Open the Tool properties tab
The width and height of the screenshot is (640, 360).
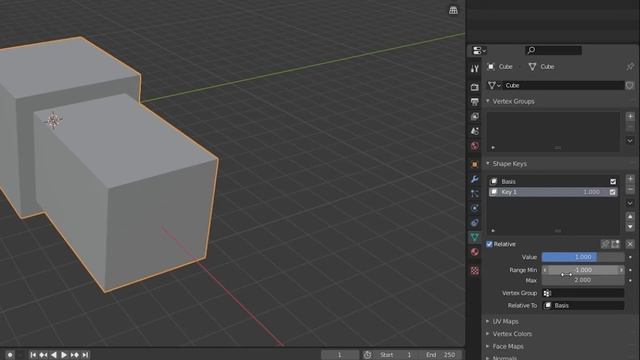[x=474, y=69]
